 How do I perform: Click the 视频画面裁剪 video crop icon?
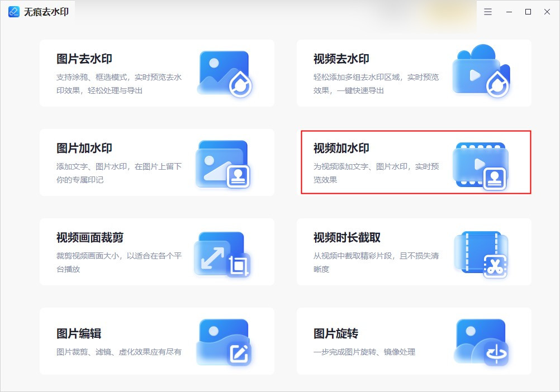[x=224, y=252]
